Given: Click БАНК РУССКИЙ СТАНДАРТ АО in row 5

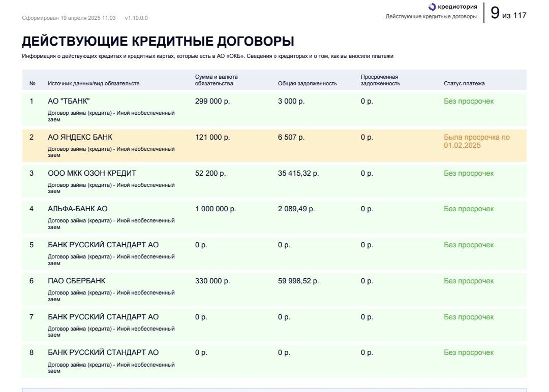Looking at the screenshot, I should point(103,245).
